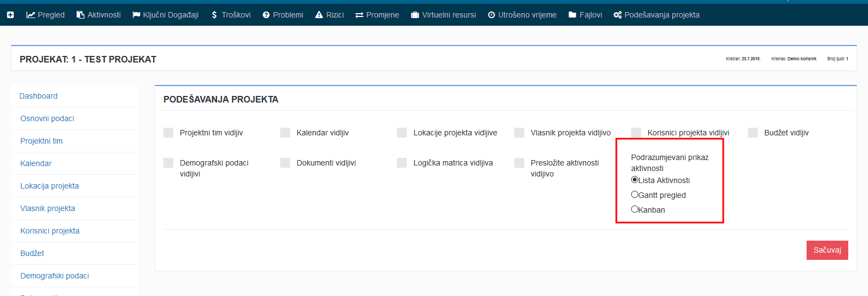Image resolution: width=868 pixels, height=296 pixels.
Task: Click the Problemi question mark icon
Action: tap(266, 15)
